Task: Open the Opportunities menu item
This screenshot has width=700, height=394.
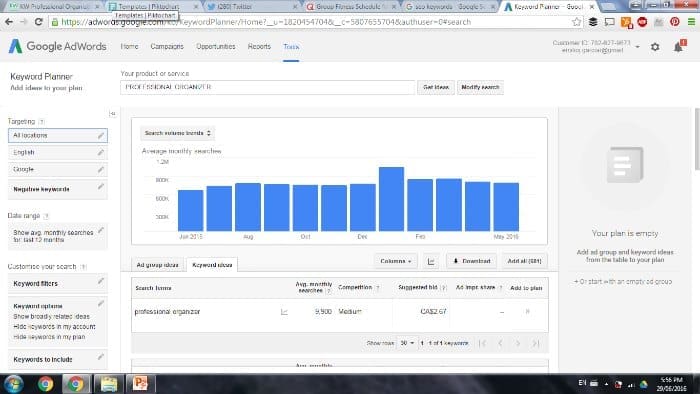Action: 216,46
